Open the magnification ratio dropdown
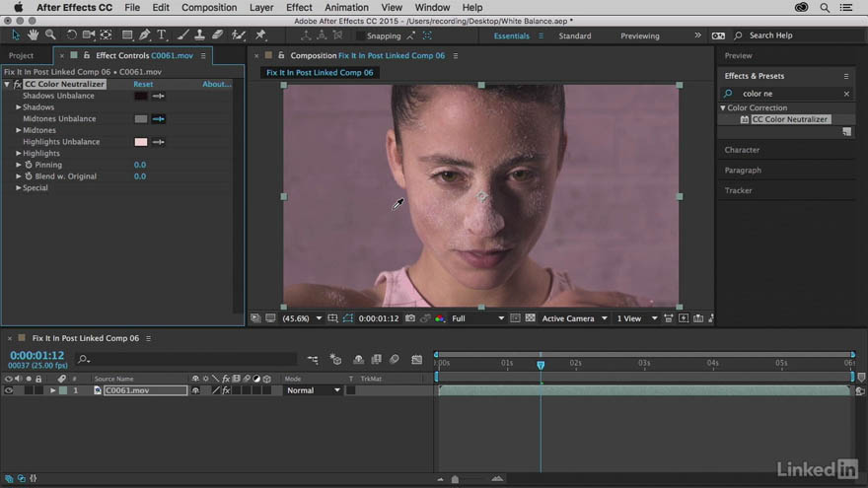 coord(302,318)
